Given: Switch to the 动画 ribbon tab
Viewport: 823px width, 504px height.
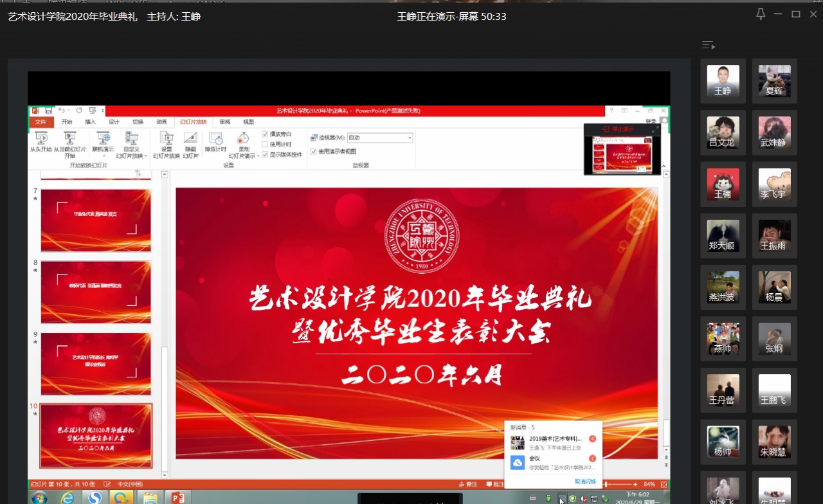Looking at the screenshot, I should (x=161, y=122).
